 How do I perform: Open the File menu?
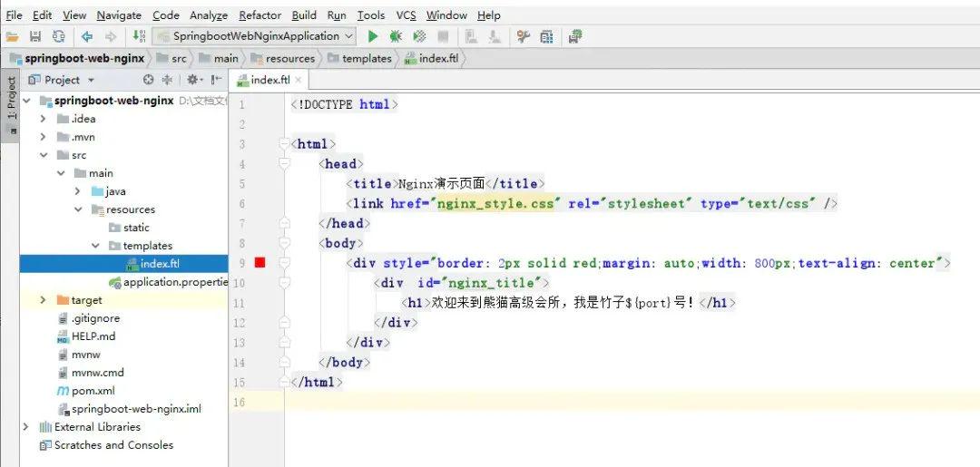coord(14,15)
